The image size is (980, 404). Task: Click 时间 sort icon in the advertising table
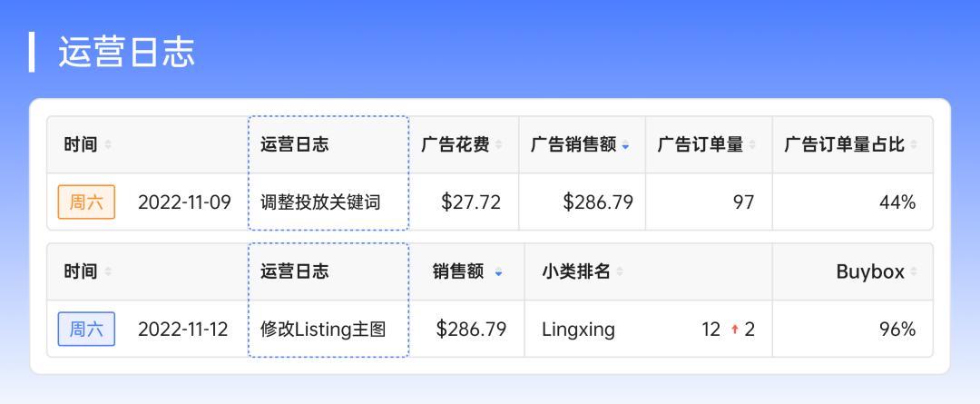pyautogui.click(x=108, y=145)
